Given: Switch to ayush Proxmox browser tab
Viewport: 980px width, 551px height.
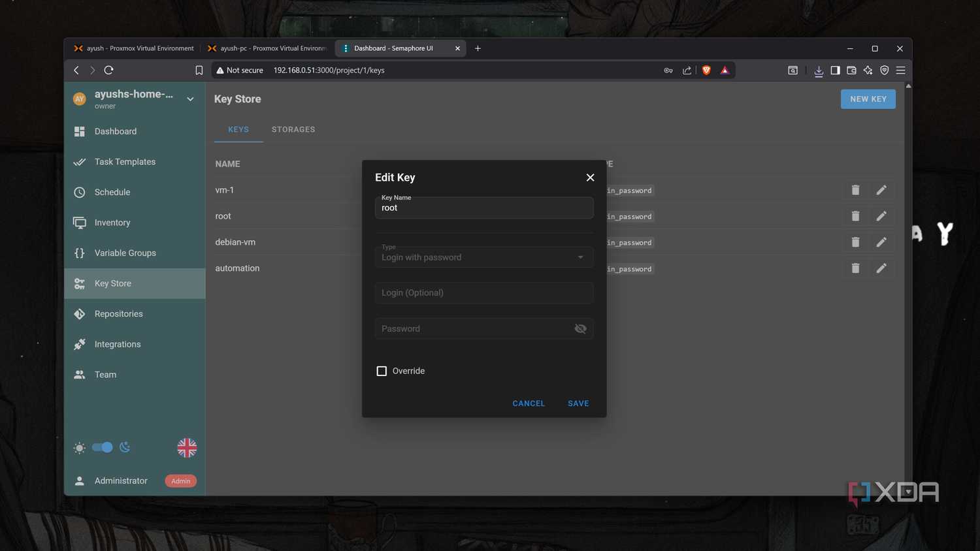Looking at the screenshot, I should pos(135,48).
